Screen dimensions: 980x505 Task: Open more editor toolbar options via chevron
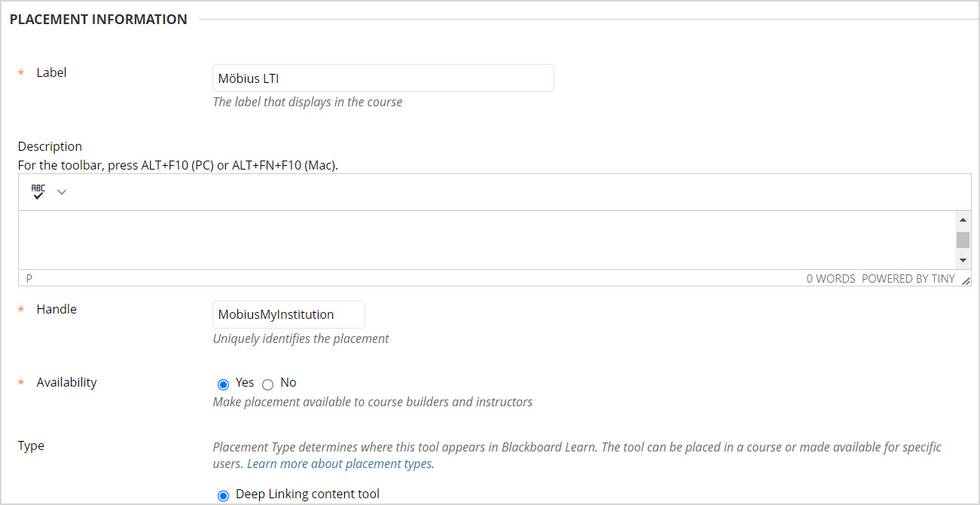coord(62,192)
